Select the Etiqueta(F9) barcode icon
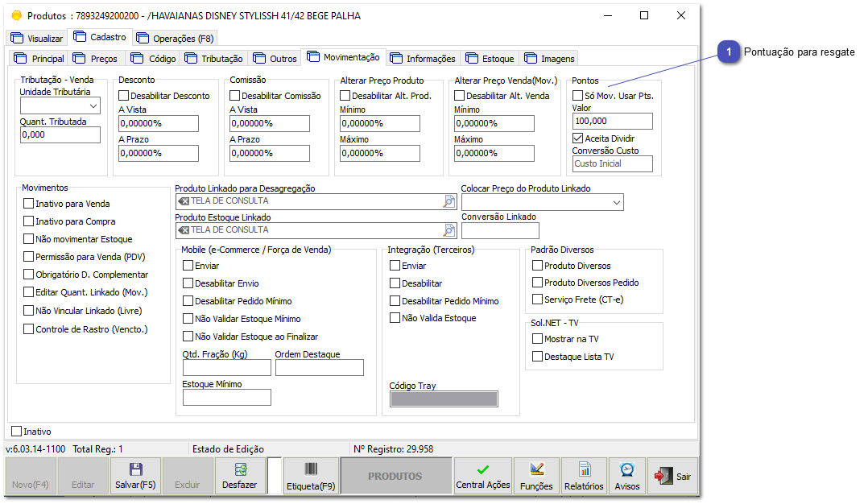868x504 pixels. click(x=310, y=469)
